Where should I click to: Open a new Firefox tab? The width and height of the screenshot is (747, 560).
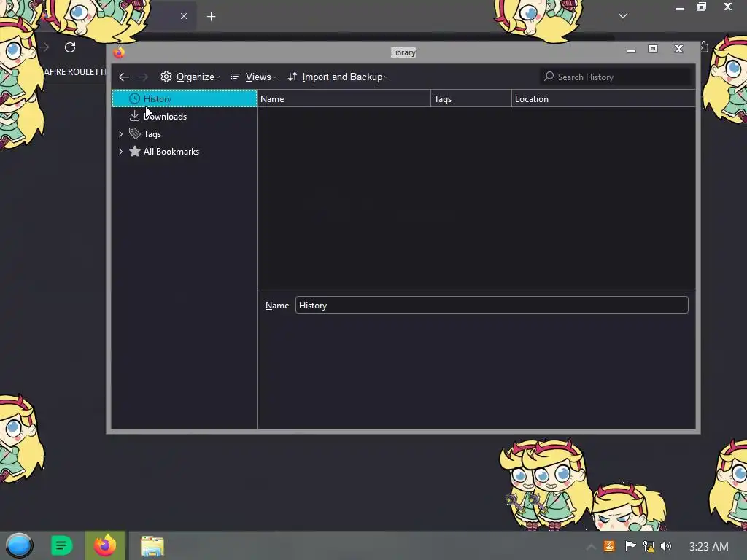click(211, 17)
